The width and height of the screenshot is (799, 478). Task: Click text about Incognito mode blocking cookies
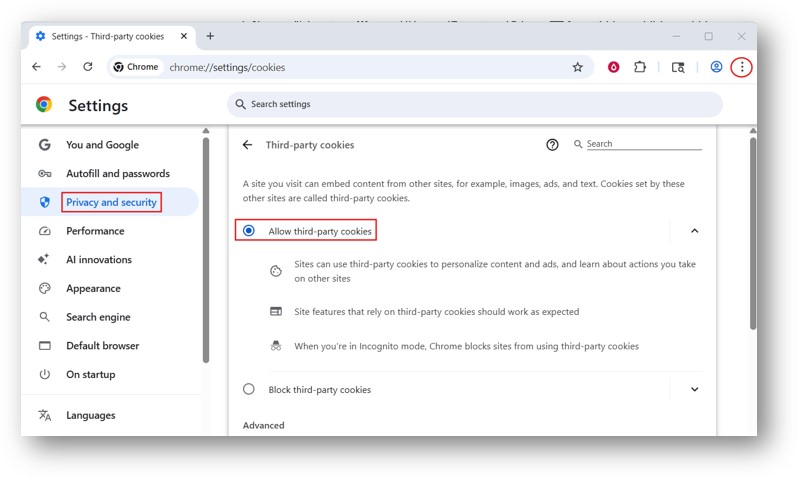tap(466, 346)
